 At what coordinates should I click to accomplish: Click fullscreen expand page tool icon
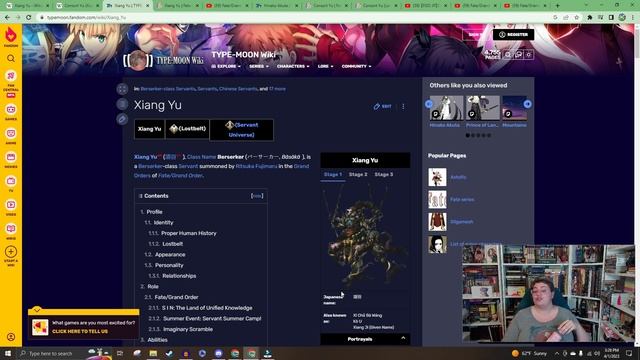(x=122, y=89)
